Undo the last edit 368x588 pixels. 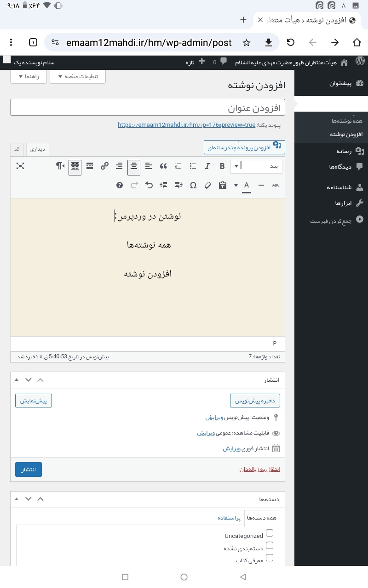coord(149,185)
